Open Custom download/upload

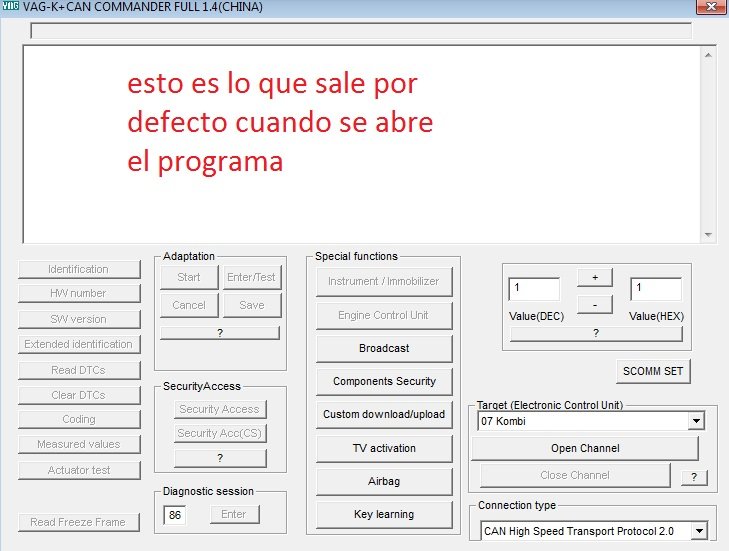click(x=384, y=415)
